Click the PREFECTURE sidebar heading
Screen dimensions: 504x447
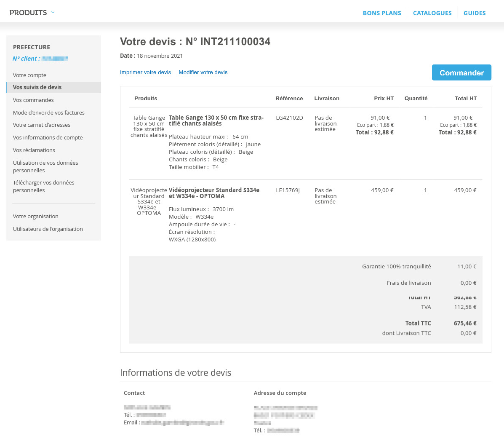point(32,47)
